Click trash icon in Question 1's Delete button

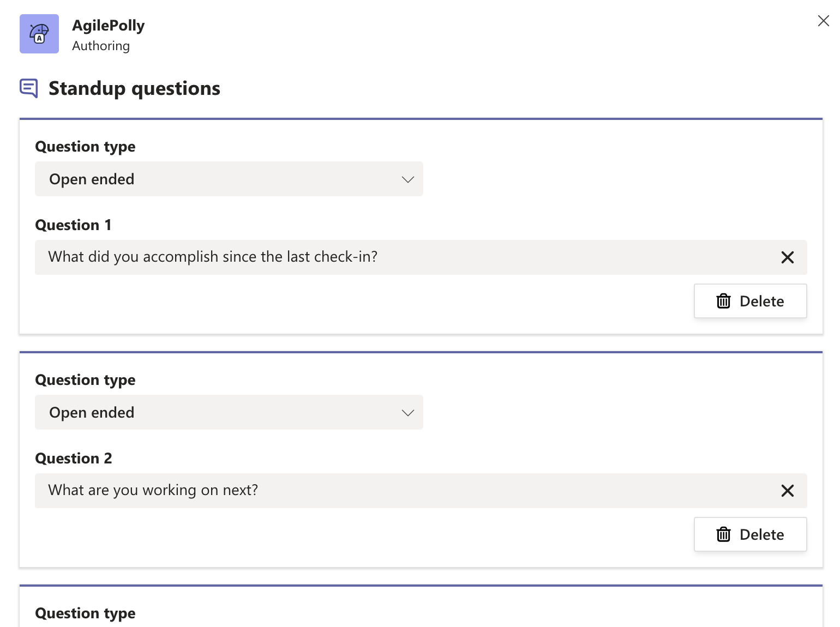point(723,301)
